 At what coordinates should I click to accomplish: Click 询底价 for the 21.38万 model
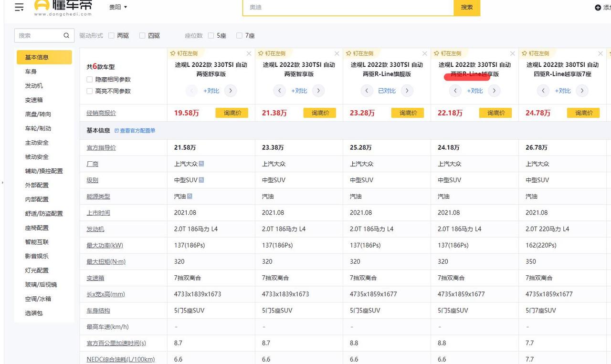coord(320,113)
